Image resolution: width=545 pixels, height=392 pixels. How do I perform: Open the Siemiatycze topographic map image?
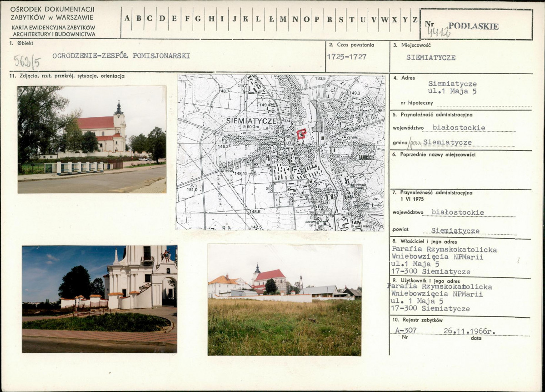(x=280, y=152)
